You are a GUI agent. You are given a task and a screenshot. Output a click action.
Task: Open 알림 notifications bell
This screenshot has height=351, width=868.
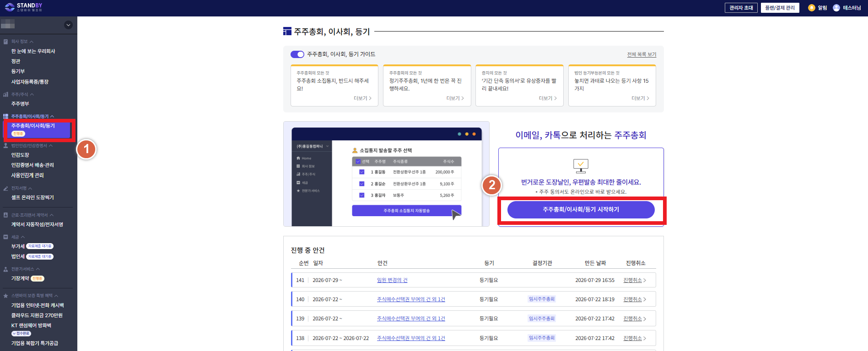pyautogui.click(x=812, y=8)
